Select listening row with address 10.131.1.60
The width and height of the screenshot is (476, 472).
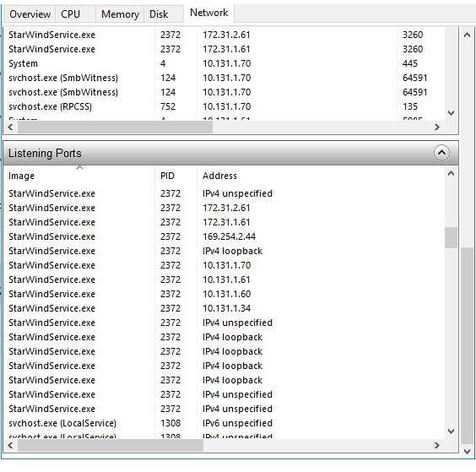[224, 294]
